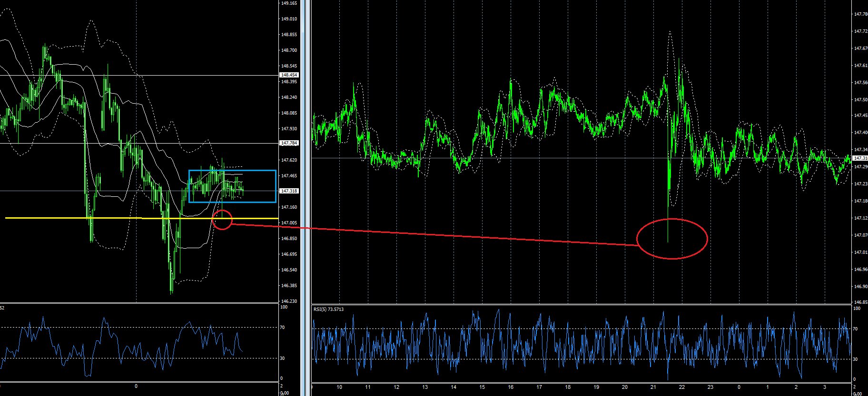Click hour 14 on the time axis

(x=454, y=387)
